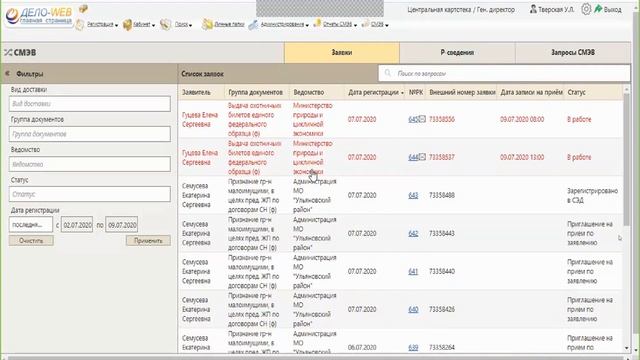Click status 'Зарегистрировано в СЭД'

coord(592,196)
